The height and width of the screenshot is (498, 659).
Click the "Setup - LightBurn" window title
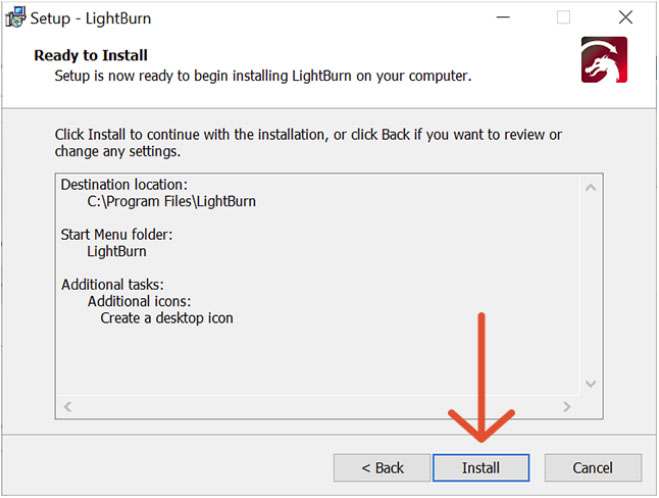(x=90, y=18)
